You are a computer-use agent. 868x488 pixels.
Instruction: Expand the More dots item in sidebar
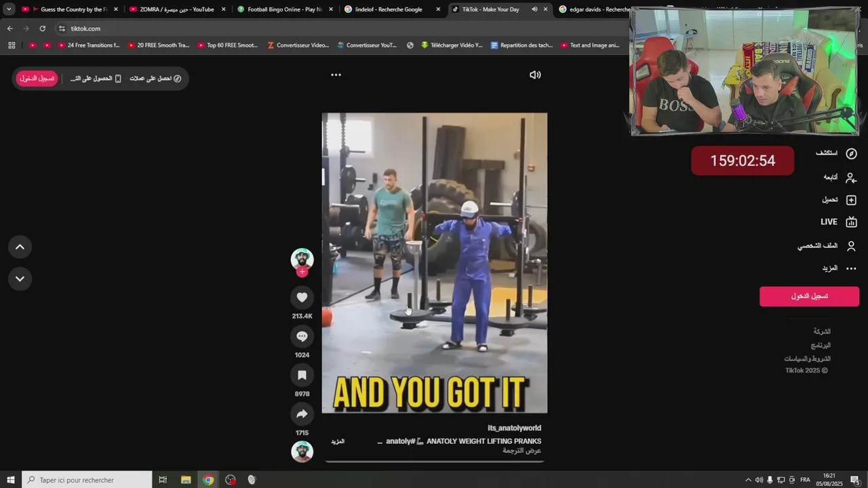click(852, 268)
